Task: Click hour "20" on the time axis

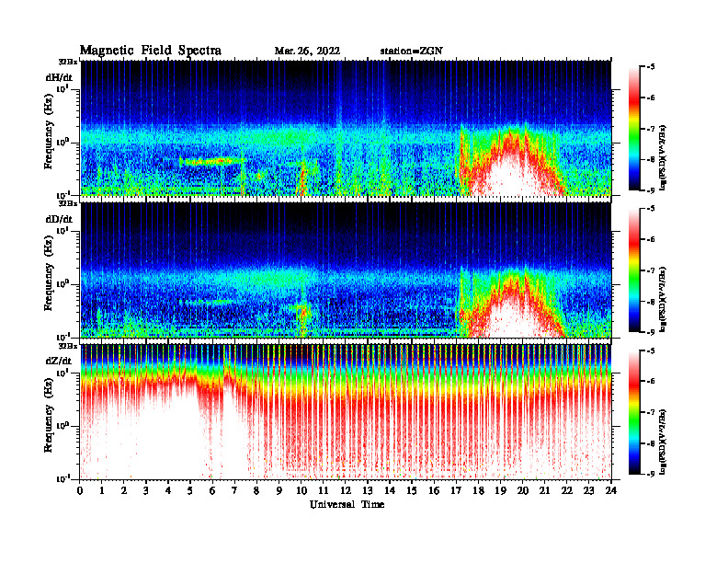Action: click(522, 490)
